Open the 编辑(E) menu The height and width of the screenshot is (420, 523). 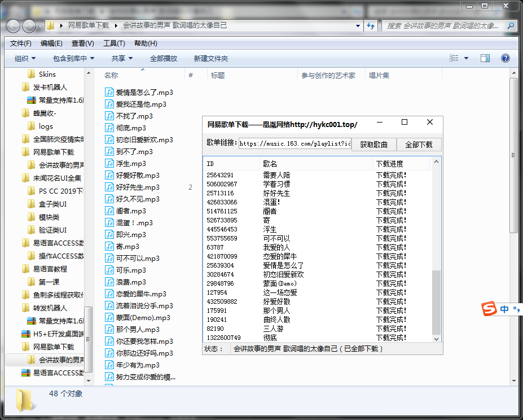(51, 43)
